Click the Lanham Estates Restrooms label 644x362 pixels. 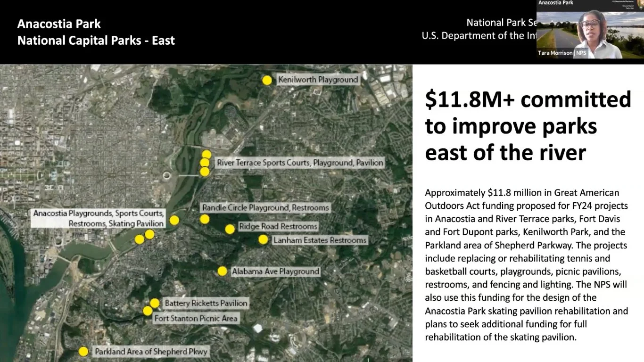pyautogui.click(x=320, y=240)
